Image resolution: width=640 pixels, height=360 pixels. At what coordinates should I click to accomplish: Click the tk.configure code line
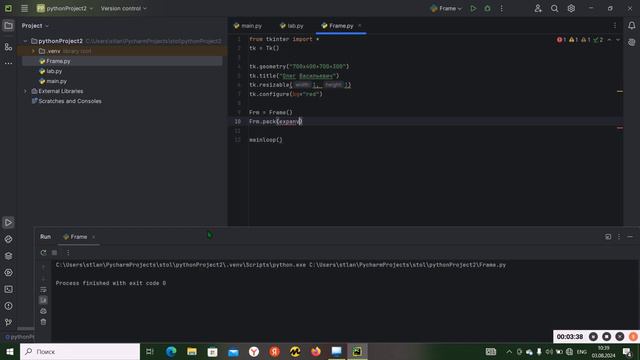click(286, 94)
